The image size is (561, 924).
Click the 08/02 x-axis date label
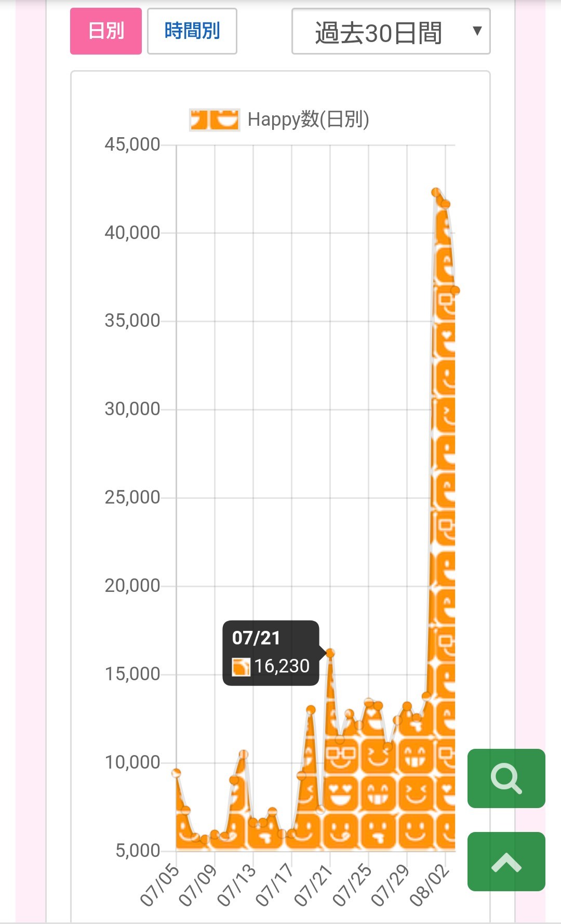click(x=430, y=886)
